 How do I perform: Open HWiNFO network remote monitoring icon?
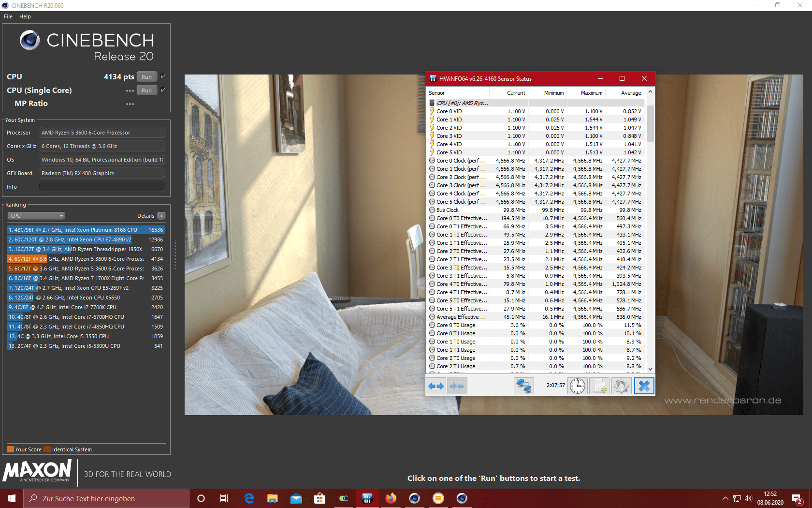[523, 386]
